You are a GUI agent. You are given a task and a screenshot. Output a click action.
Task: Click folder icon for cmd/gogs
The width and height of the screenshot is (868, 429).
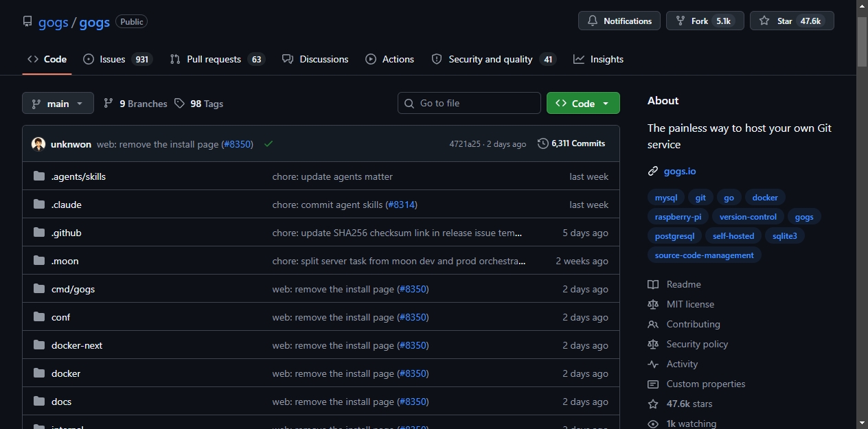point(39,289)
